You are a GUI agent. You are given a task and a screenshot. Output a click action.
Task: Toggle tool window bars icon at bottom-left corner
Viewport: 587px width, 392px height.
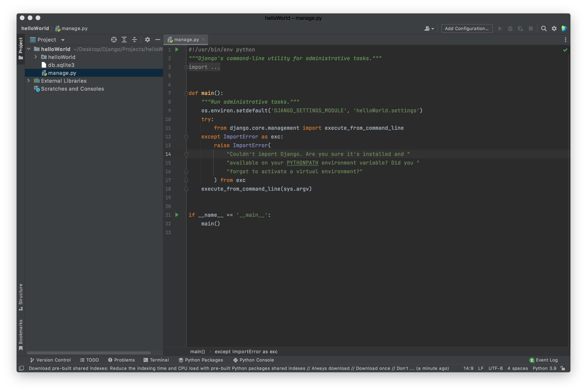point(22,368)
